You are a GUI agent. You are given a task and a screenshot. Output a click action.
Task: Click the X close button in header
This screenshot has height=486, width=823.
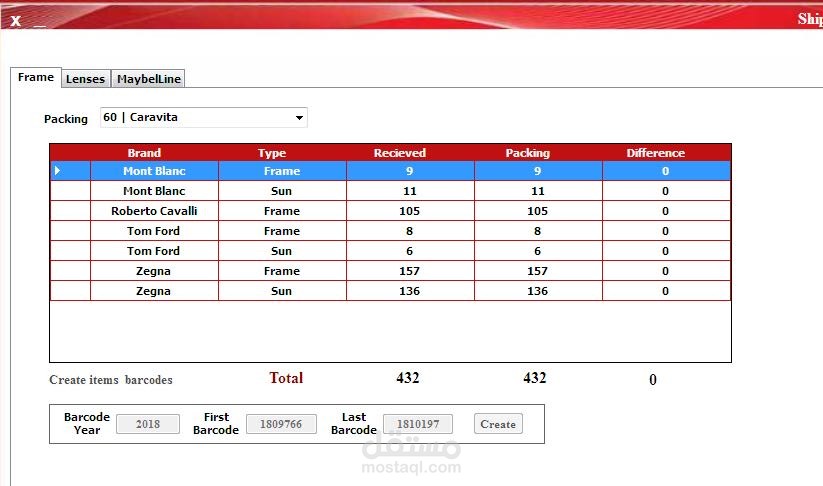tap(16, 20)
